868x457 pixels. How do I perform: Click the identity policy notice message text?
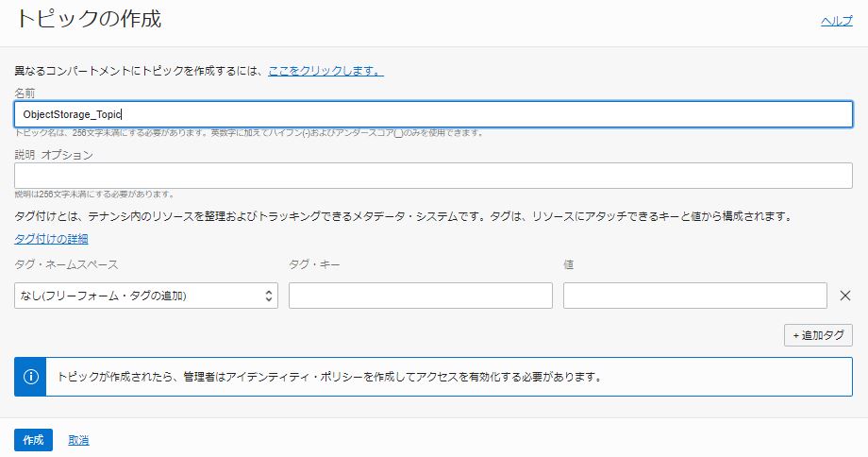[x=330, y=377]
